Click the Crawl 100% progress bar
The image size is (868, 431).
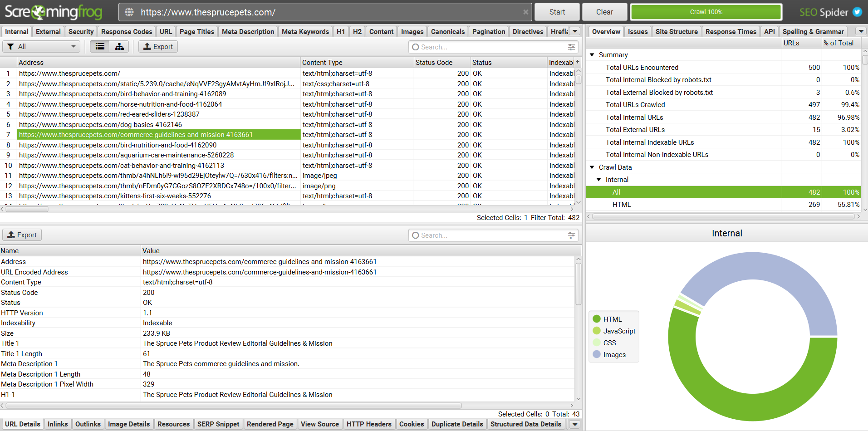pos(706,12)
